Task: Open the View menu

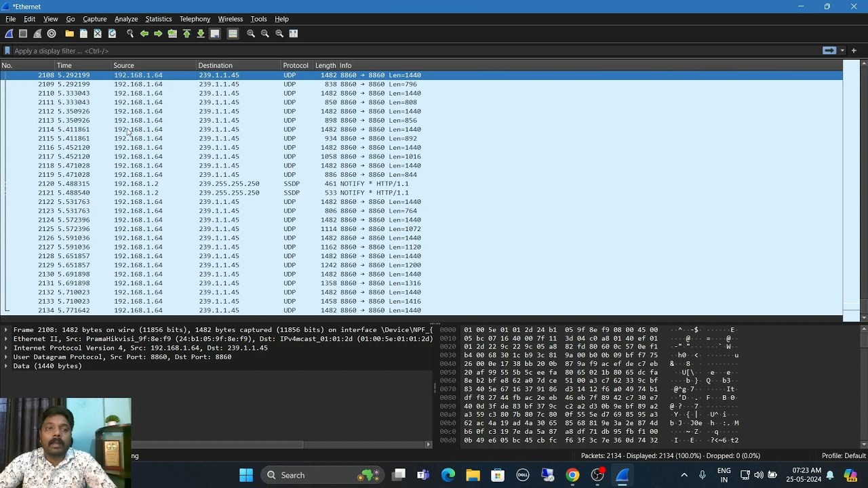Action: point(51,19)
